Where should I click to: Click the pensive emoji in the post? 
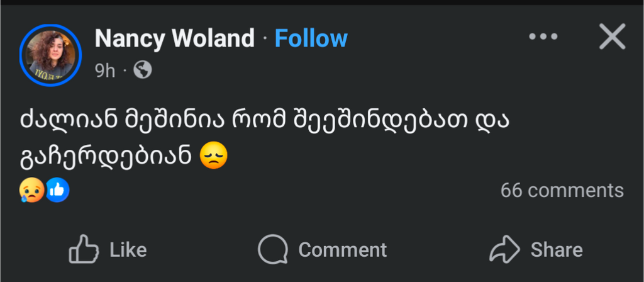pos(213,155)
